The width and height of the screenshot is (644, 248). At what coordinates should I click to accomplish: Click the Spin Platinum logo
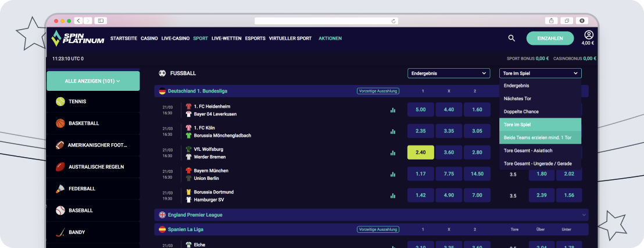(x=78, y=38)
